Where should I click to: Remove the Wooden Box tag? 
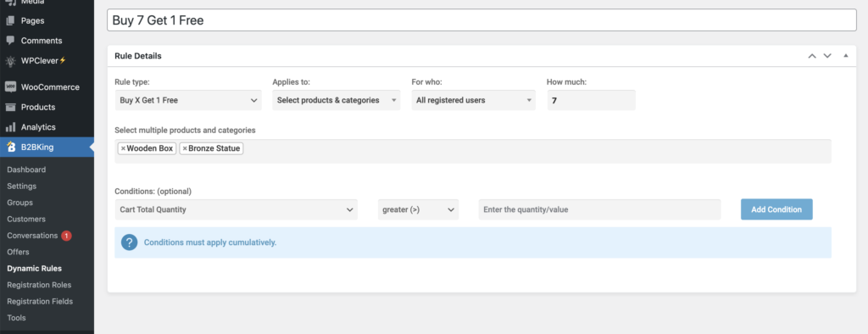click(123, 148)
